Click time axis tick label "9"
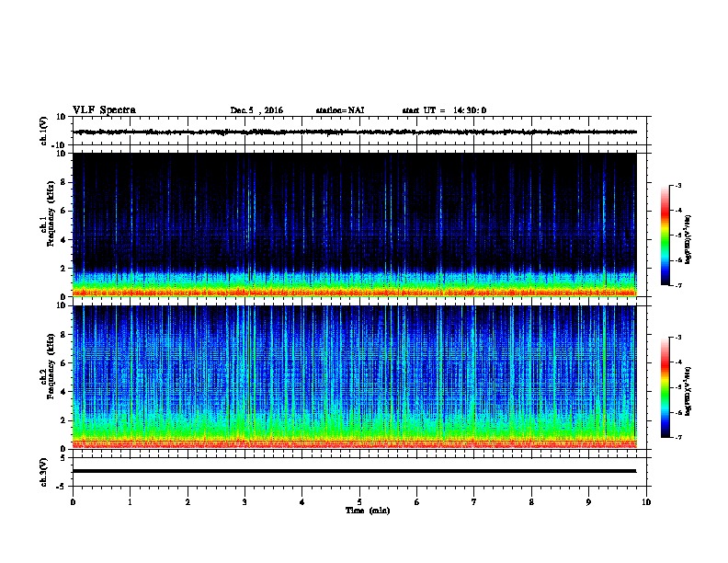 [x=588, y=502]
